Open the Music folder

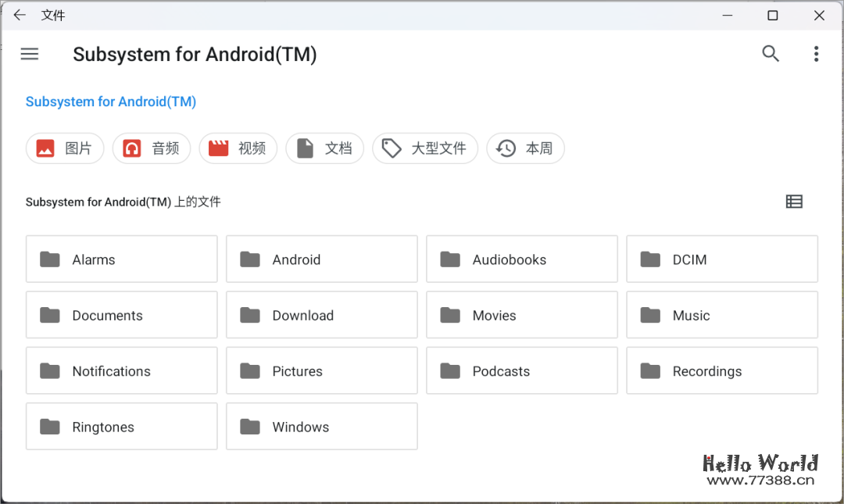[x=721, y=315]
